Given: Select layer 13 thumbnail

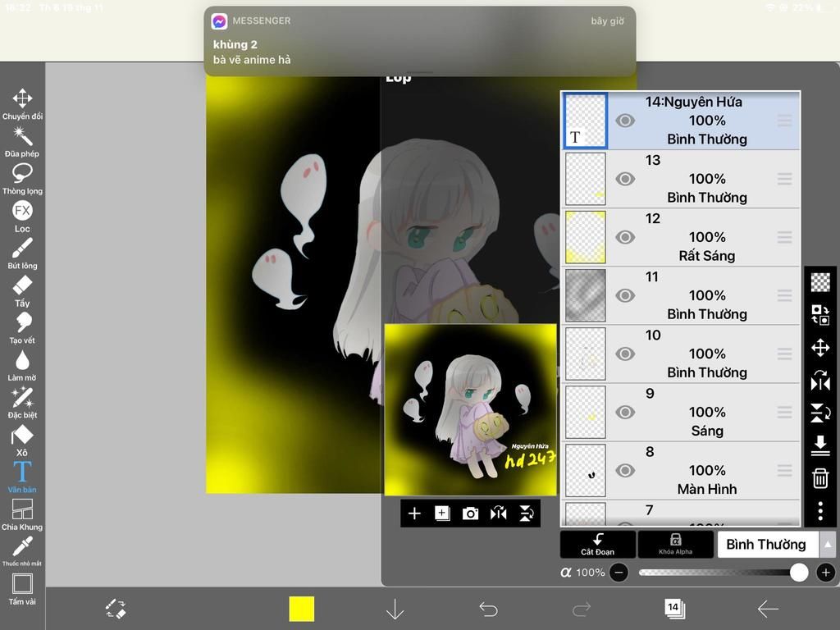Looking at the screenshot, I should point(586,179).
